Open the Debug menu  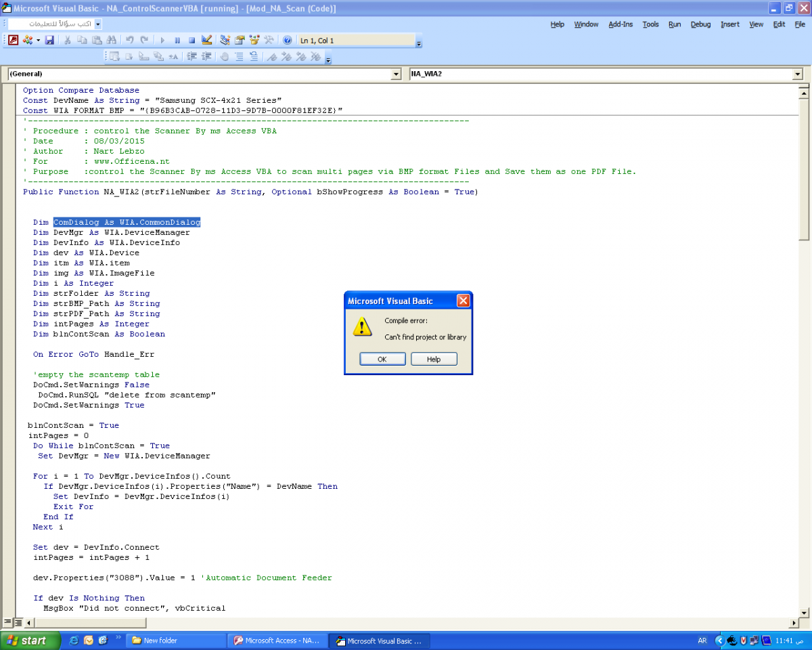pos(701,24)
